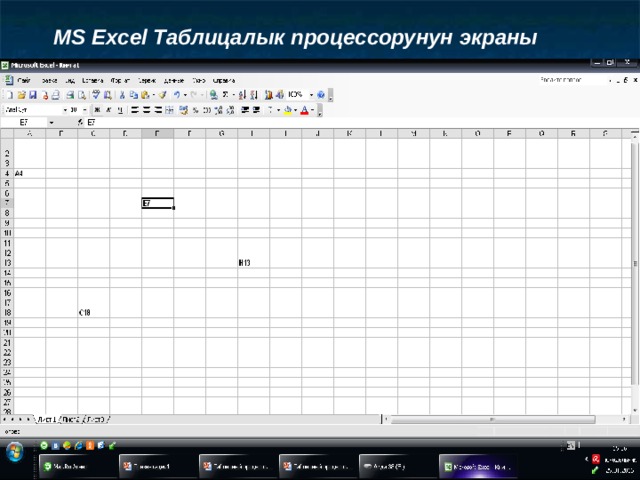Open the Edit menu
This screenshot has height=480, width=640.
(x=49, y=80)
